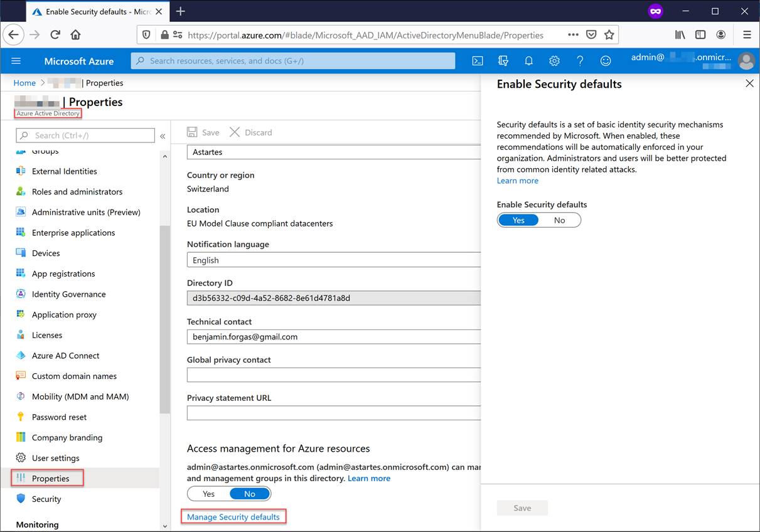Click the Global privacy contact field
This screenshot has width=760, height=532.
(x=334, y=375)
